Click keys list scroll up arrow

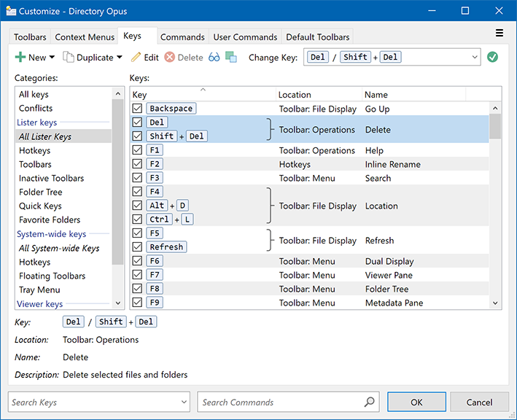coord(495,108)
